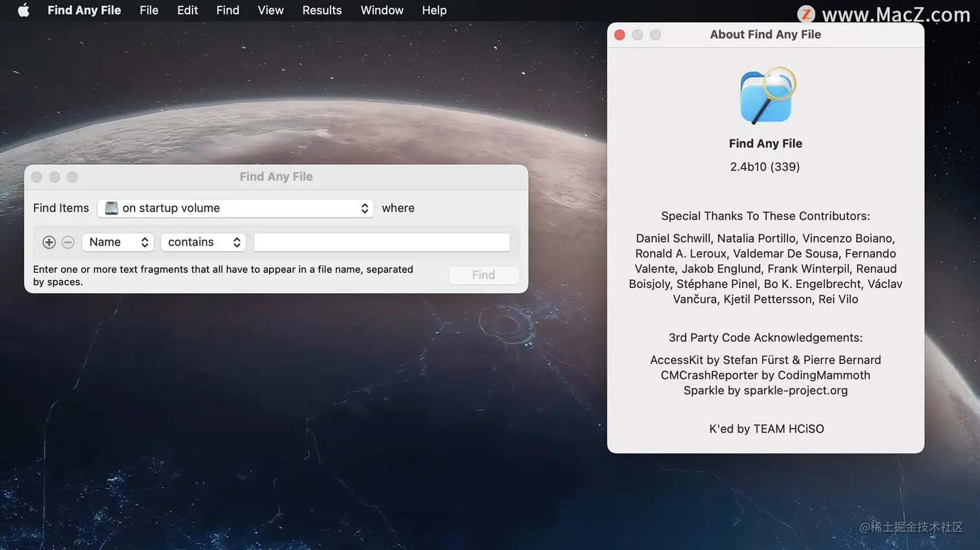Viewport: 980px width, 550px height.
Task: Remove search criterion with minus icon
Action: (x=68, y=243)
